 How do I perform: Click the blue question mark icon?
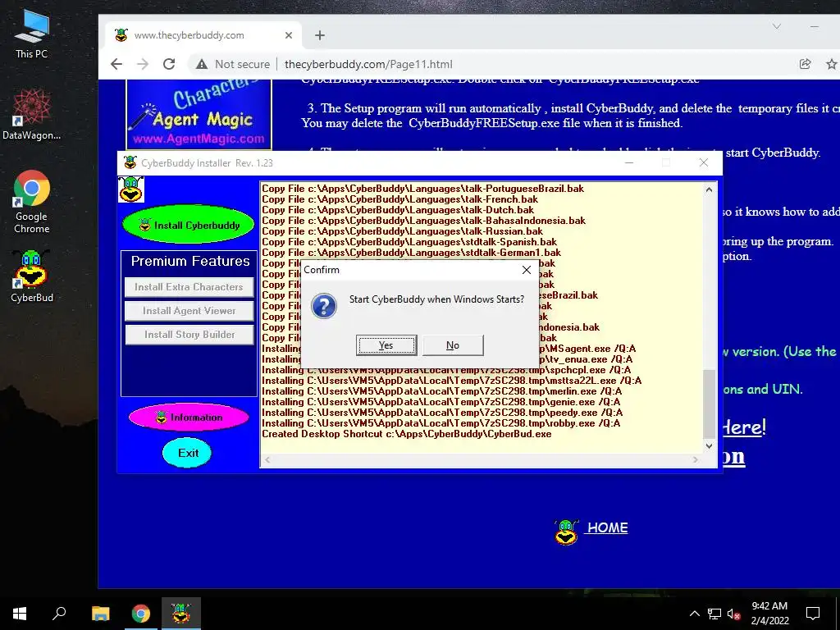(323, 306)
